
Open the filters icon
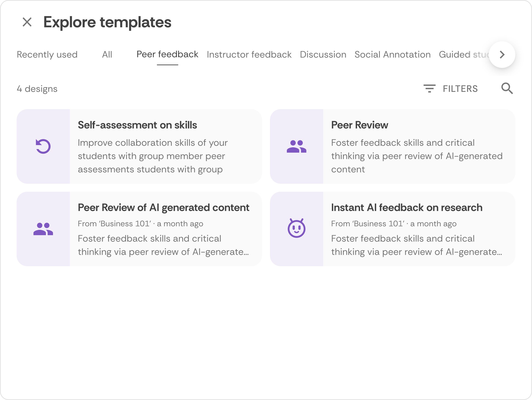(x=429, y=89)
